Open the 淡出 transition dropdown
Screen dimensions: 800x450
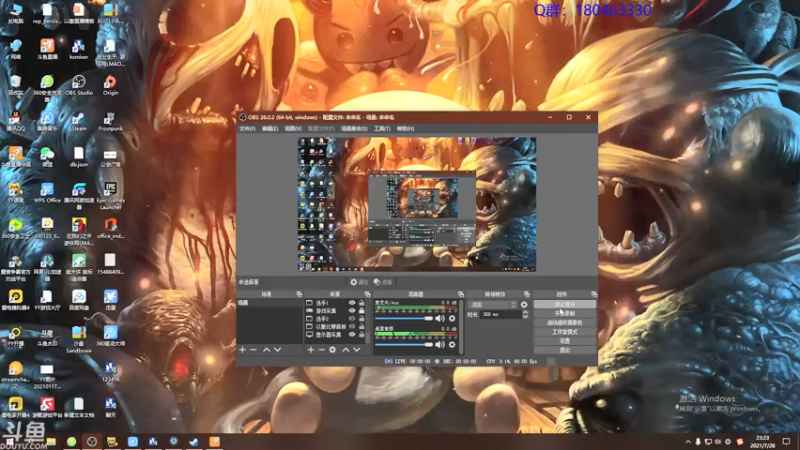493,305
